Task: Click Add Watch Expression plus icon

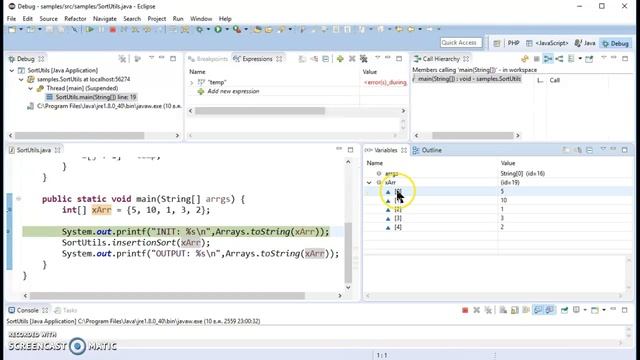Action: pyautogui.click(x=340, y=59)
